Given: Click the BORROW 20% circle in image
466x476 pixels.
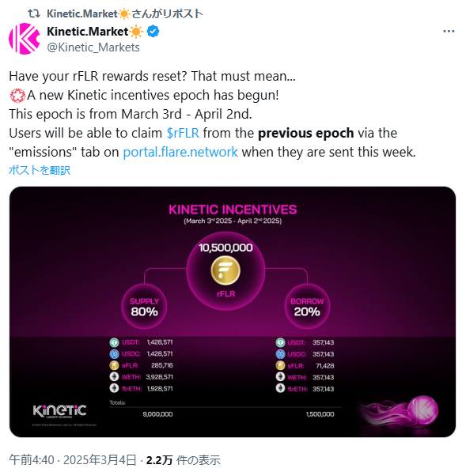Looking at the screenshot, I should point(307,306).
